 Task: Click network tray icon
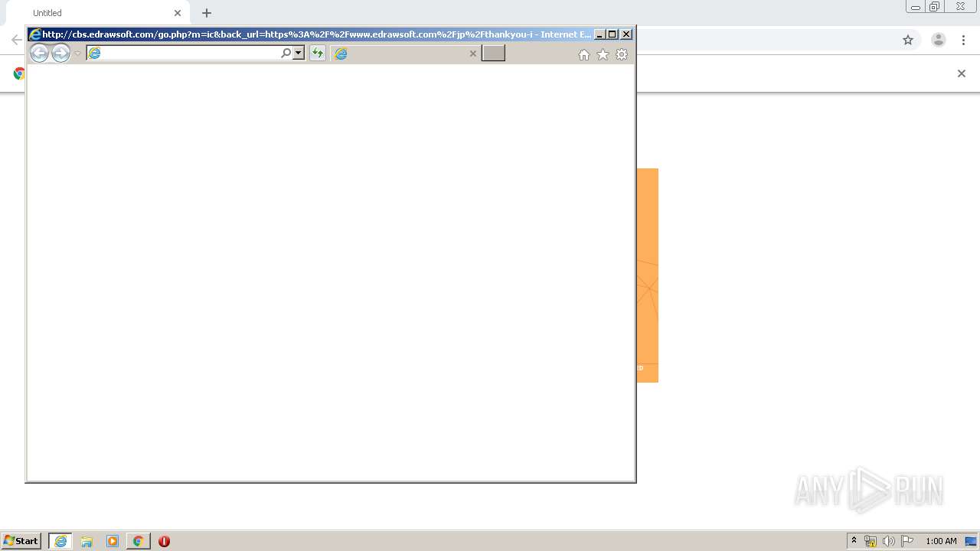[x=871, y=541]
